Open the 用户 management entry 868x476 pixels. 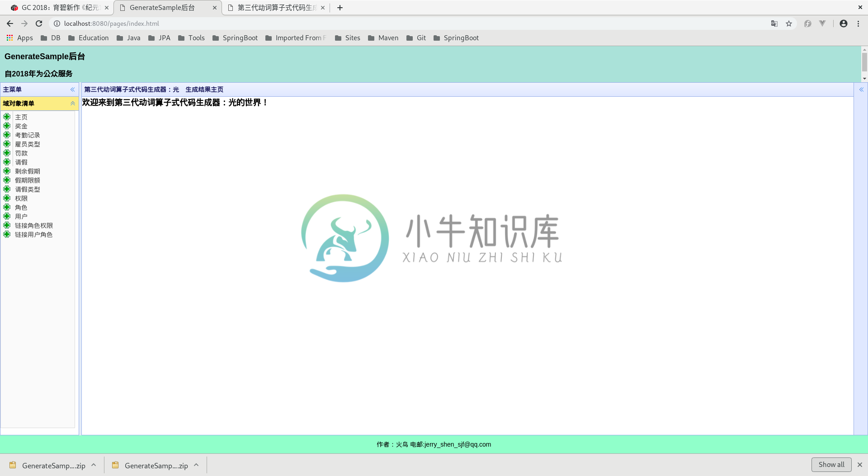tap(21, 217)
